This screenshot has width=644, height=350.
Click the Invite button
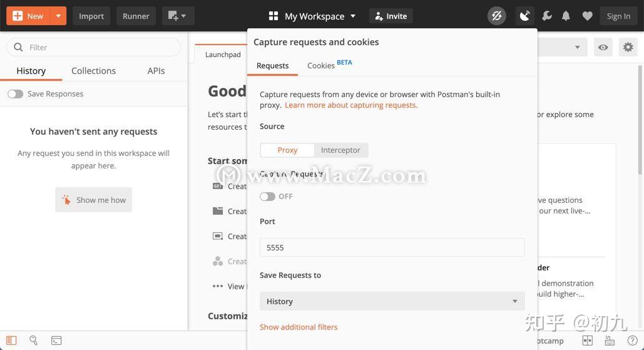[391, 16]
